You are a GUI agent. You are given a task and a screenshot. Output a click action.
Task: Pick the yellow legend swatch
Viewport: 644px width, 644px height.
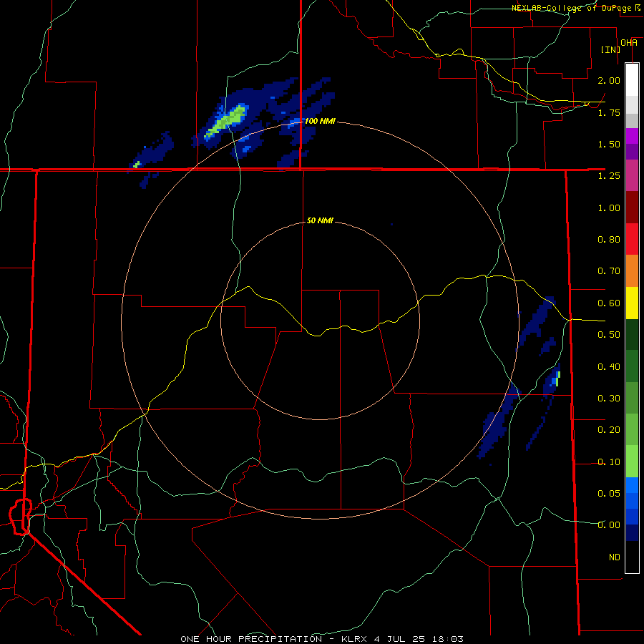[632, 303]
